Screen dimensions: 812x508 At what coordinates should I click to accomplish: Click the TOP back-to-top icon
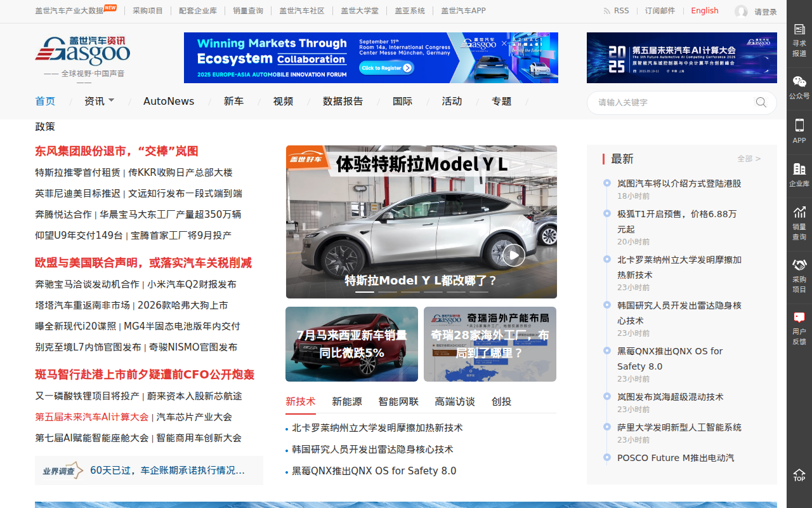[x=799, y=475]
